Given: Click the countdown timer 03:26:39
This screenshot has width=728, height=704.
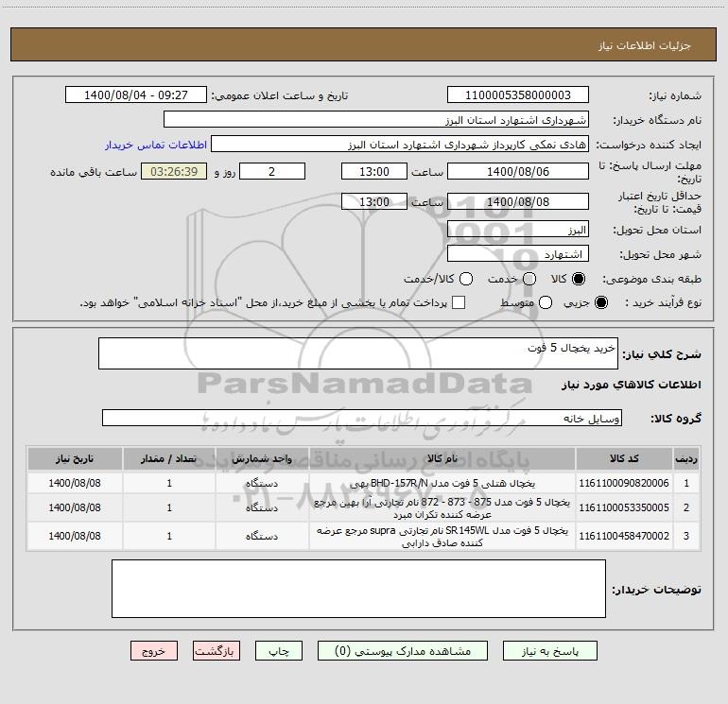Looking at the screenshot, I should coord(174,171).
